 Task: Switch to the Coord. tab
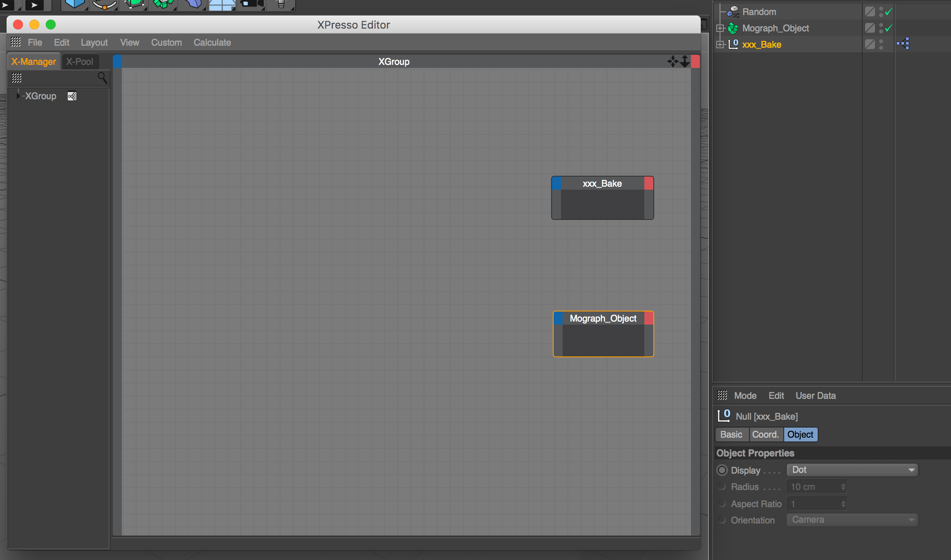[x=765, y=435]
